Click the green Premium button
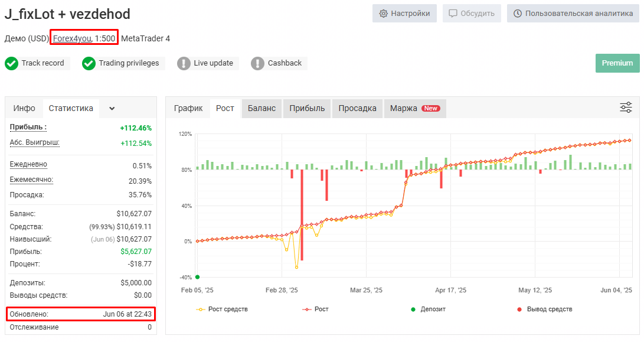 (617, 63)
